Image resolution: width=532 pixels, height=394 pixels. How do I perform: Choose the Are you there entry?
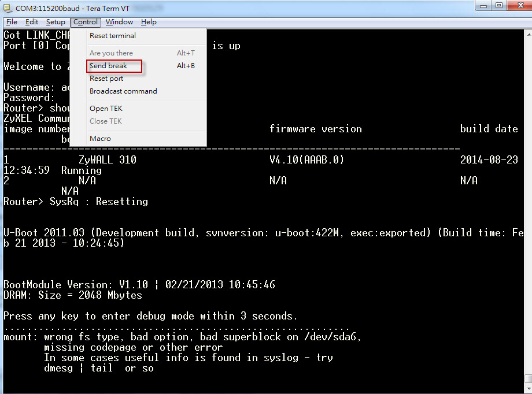(x=111, y=53)
